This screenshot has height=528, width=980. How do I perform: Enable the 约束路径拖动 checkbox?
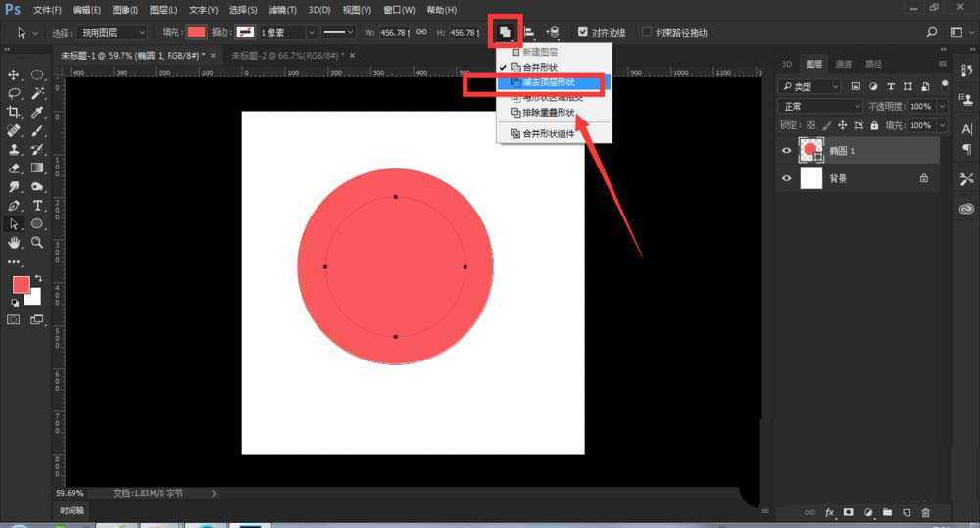click(x=647, y=32)
